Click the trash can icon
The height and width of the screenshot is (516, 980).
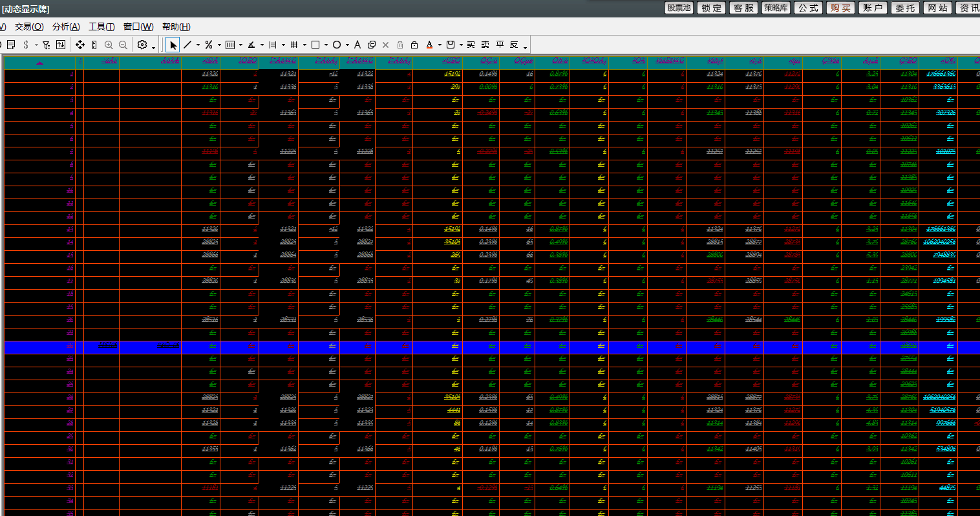click(400, 45)
